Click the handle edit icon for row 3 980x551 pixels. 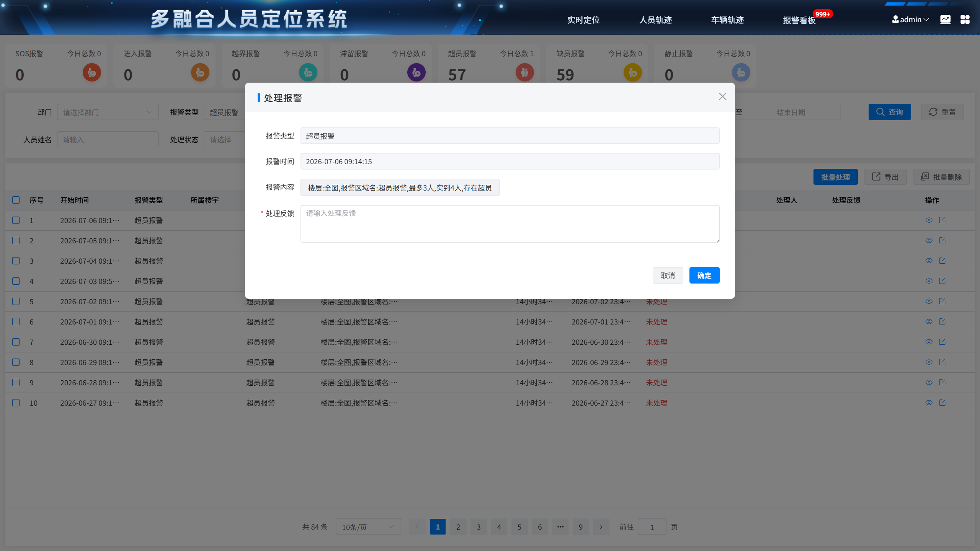pyautogui.click(x=942, y=261)
